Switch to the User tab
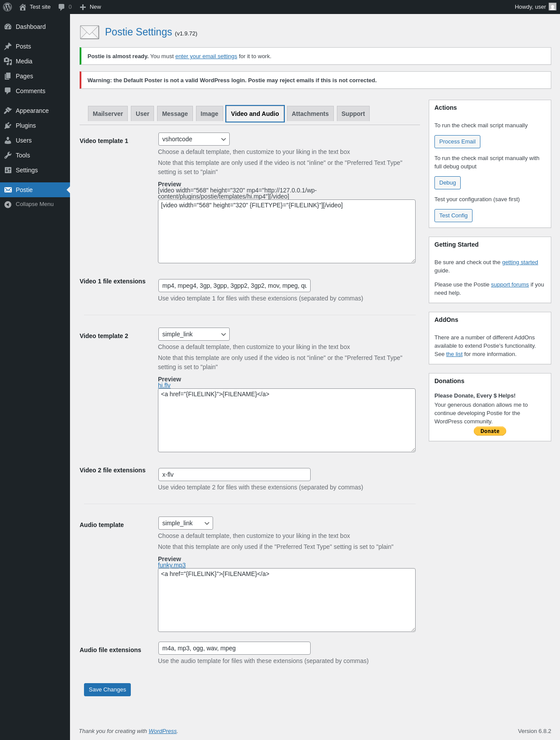 point(142,114)
